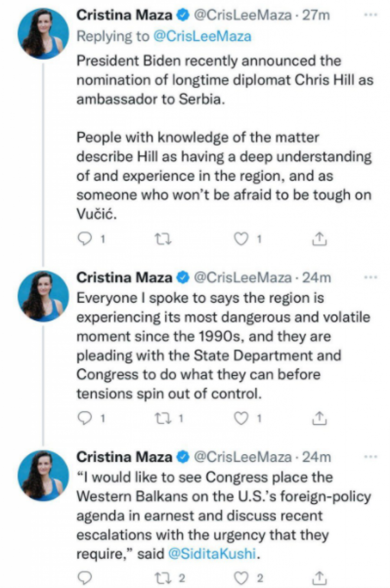Like the tweet about State Department pleading
The height and width of the screenshot is (588, 390).
pos(241,418)
